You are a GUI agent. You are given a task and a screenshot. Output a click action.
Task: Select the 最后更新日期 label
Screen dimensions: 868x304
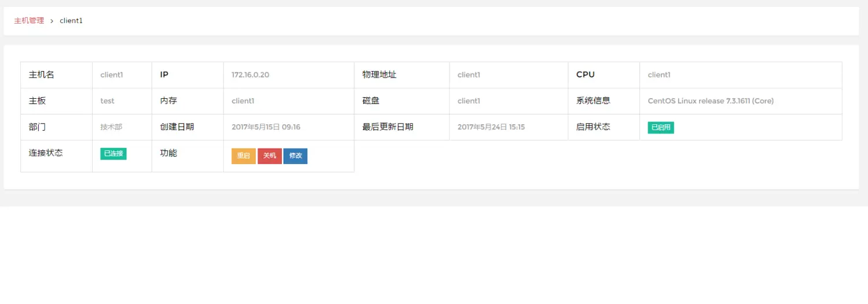pos(388,127)
